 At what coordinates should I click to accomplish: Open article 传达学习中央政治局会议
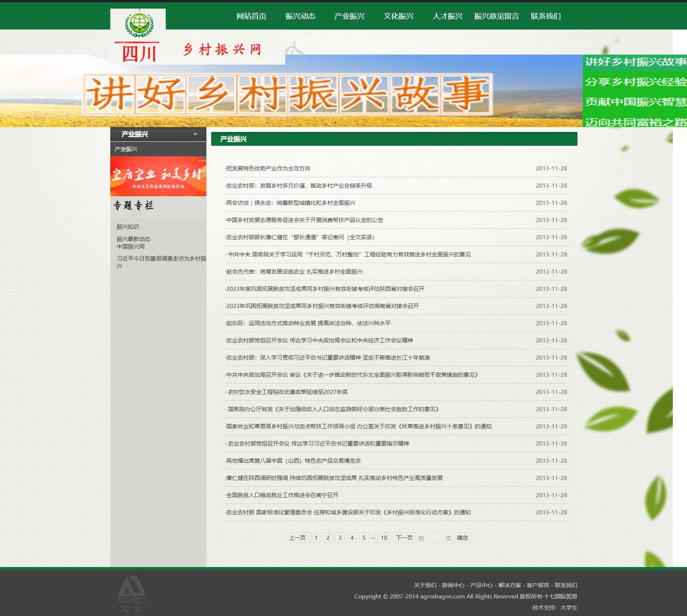click(319, 341)
